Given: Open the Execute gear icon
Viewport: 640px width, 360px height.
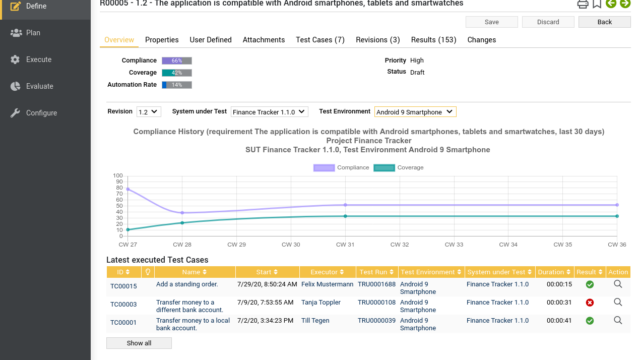Looking at the screenshot, I should pos(15,60).
